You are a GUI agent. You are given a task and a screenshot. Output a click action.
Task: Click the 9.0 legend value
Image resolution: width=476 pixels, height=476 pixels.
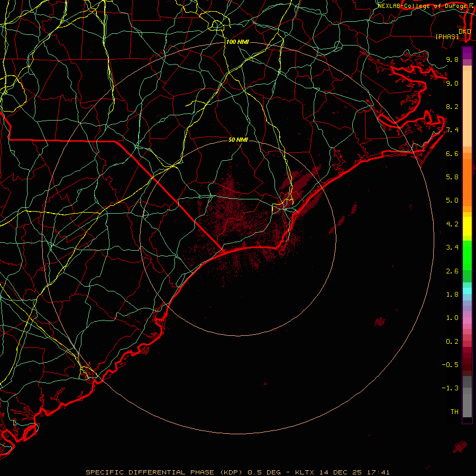coord(452,83)
